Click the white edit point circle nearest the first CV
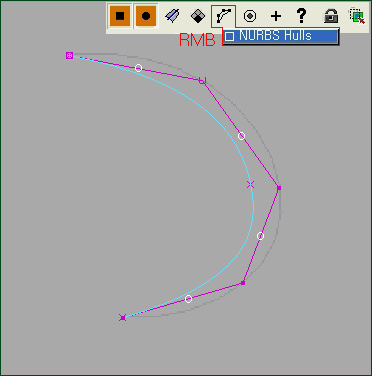This screenshot has width=372, height=376. (138, 68)
